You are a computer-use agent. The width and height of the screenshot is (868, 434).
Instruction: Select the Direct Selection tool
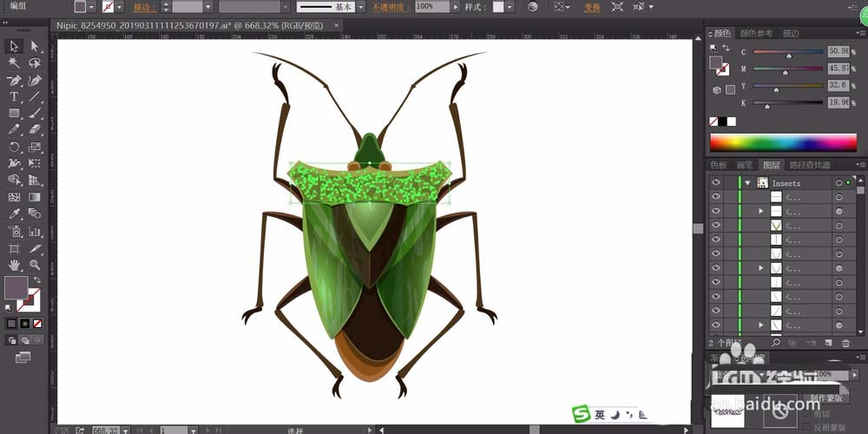tap(35, 46)
